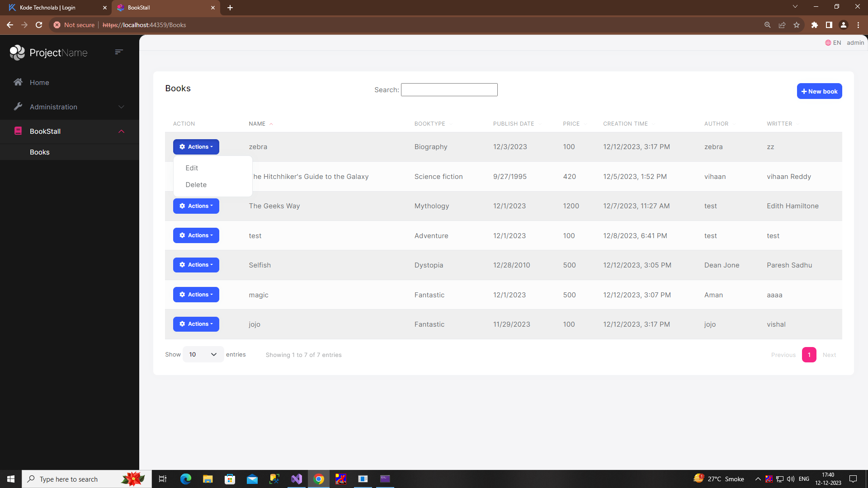The image size is (868, 488).
Task: Open Chrome profile icon
Action: 844,25
